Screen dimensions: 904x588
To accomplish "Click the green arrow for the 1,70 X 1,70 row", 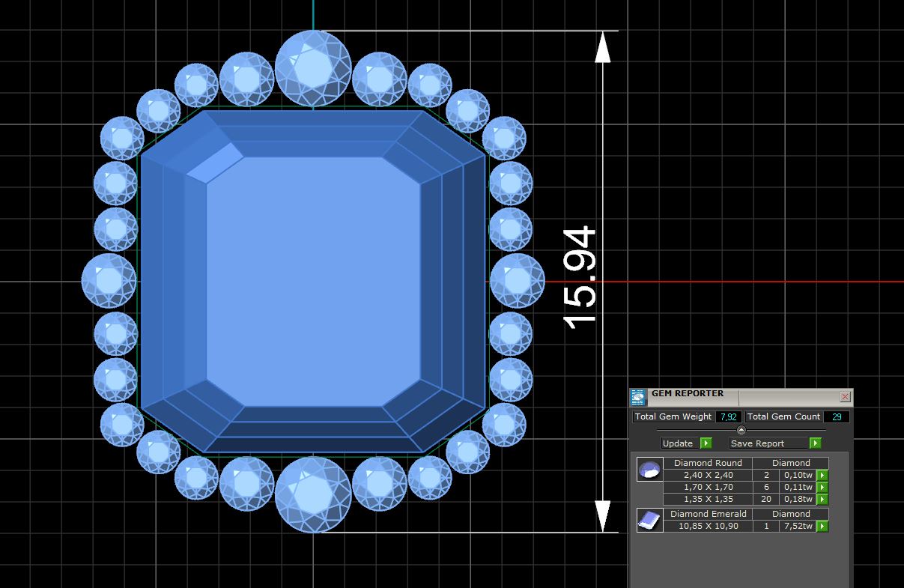I will coord(822,487).
